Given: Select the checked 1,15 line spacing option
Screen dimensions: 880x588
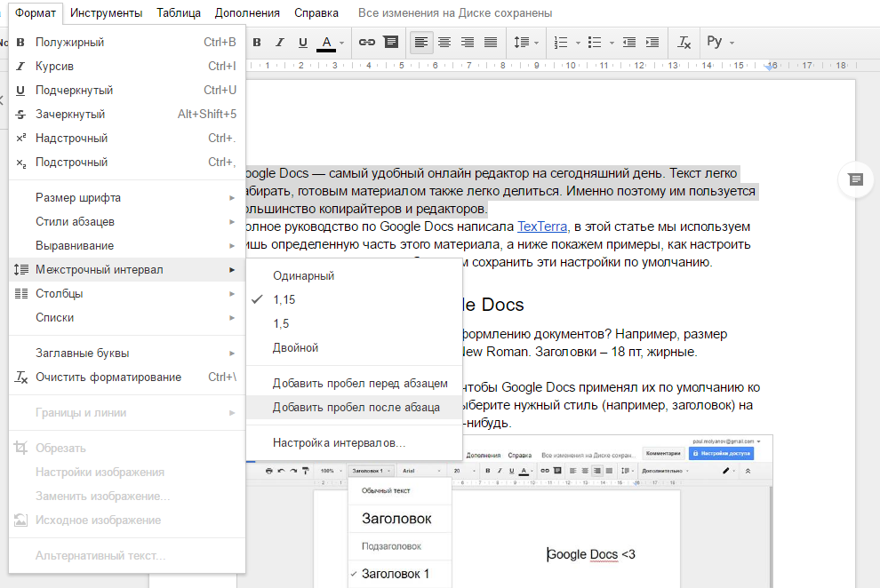Looking at the screenshot, I should tap(284, 300).
